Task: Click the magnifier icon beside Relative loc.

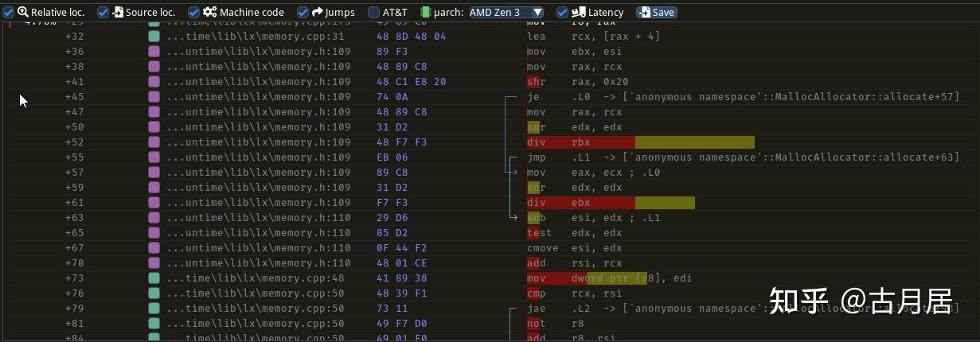Action: click(23, 12)
